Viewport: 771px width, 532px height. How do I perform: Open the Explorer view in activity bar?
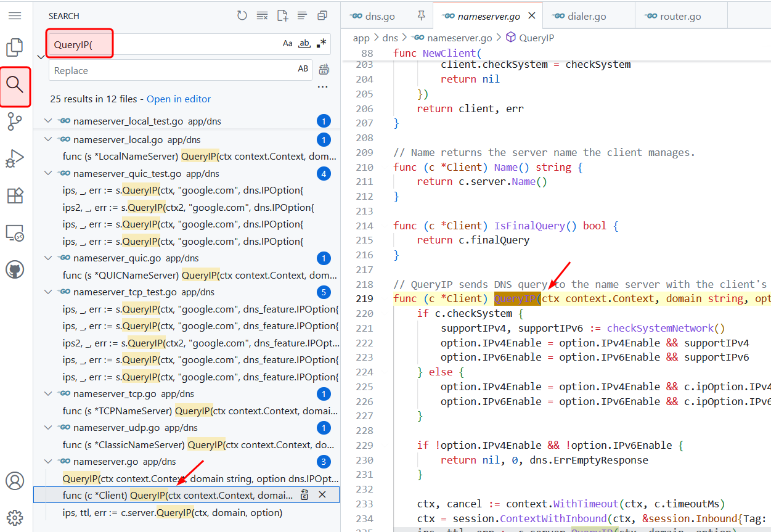[15, 47]
